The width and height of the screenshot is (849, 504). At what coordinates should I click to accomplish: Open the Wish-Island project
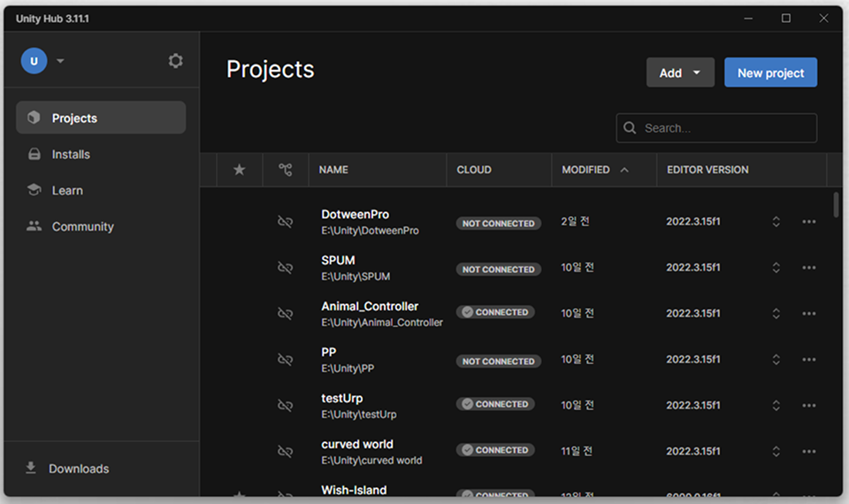point(354,490)
